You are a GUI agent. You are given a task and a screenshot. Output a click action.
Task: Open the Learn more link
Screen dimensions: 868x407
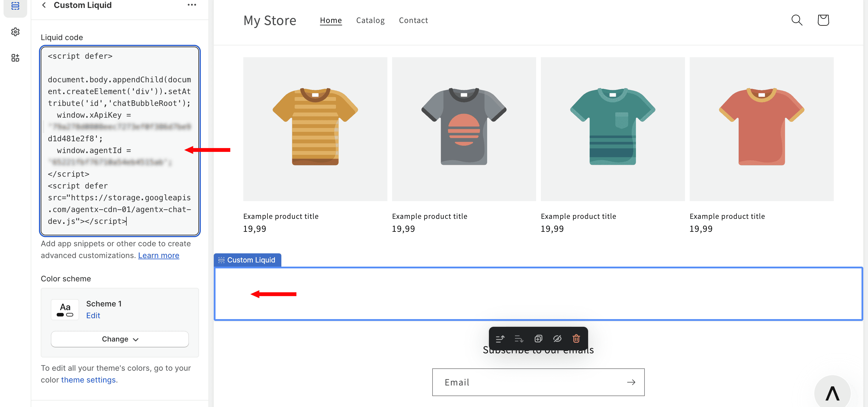click(159, 255)
